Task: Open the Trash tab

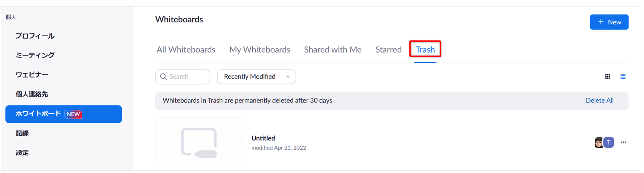Action: tap(425, 50)
